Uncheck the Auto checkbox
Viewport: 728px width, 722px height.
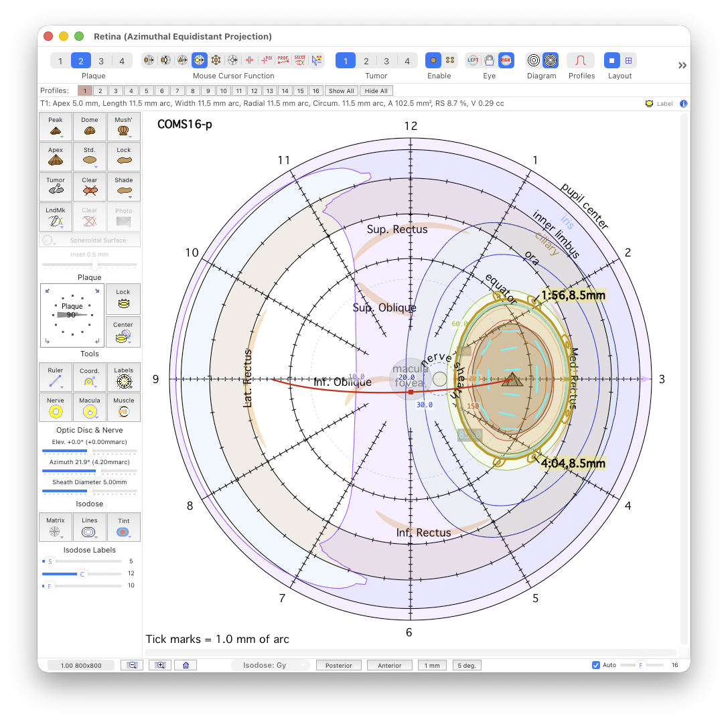pos(596,665)
